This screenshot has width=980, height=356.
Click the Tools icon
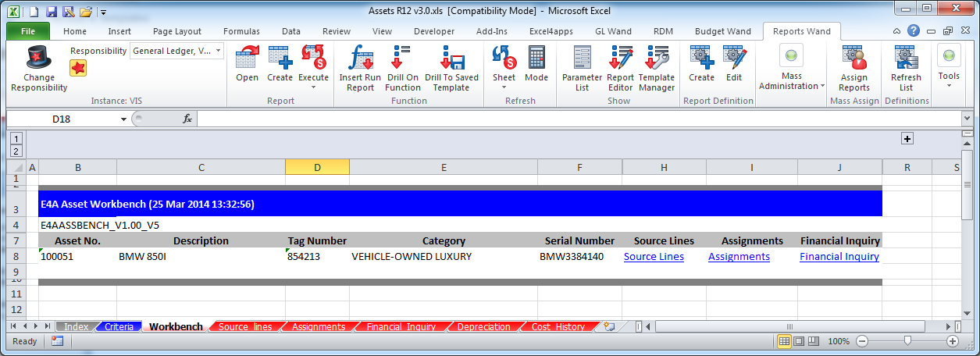click(949, 56)
